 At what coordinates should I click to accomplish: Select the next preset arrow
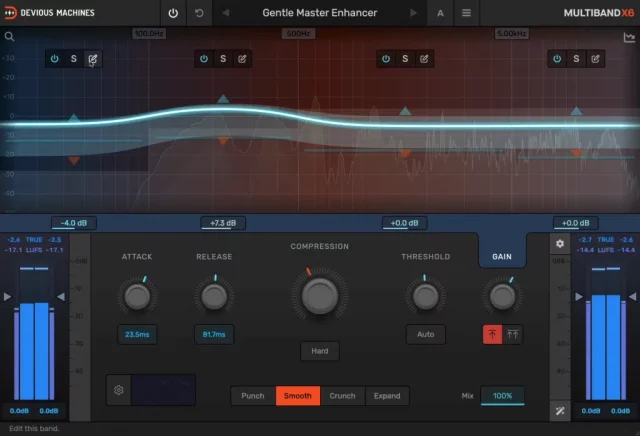[x=414, y=13]
